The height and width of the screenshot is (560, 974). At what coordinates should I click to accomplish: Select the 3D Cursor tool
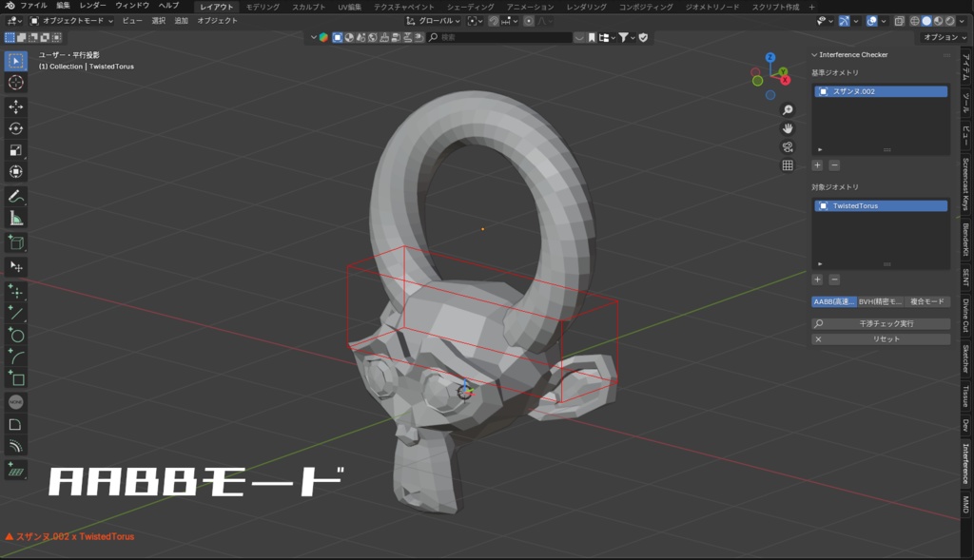pyautogui.click(x=14, y=83)
